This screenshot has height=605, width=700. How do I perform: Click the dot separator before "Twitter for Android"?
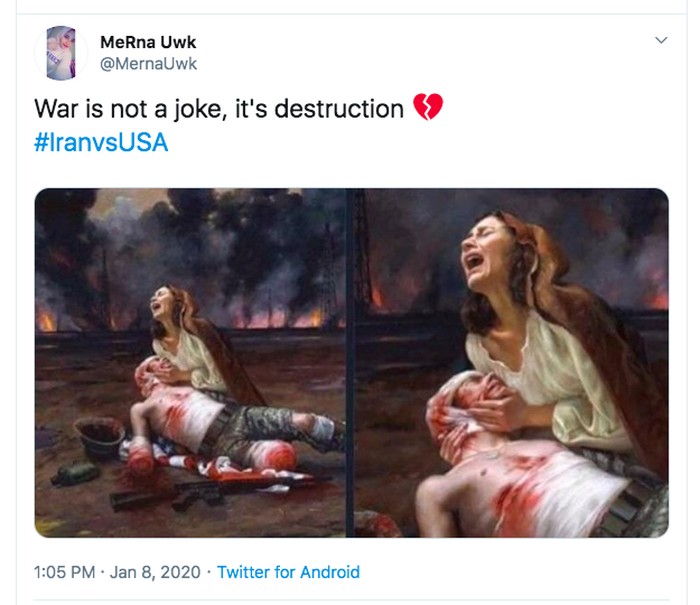207,573
